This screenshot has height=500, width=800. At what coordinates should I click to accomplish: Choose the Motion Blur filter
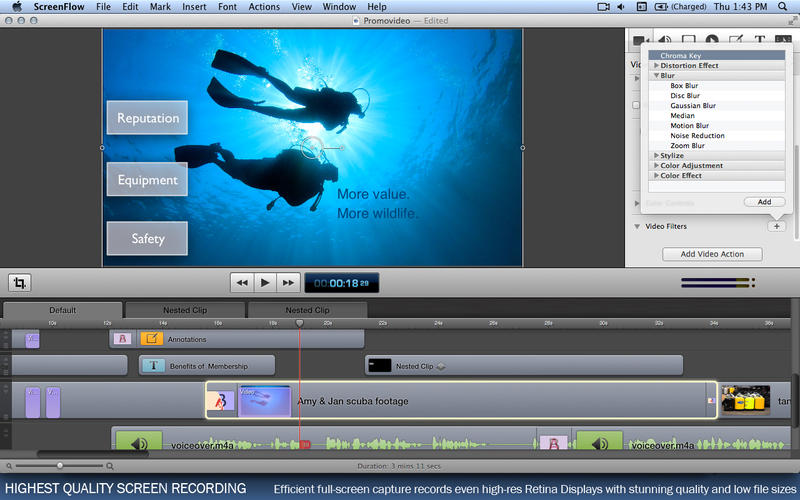coord(688,126)
